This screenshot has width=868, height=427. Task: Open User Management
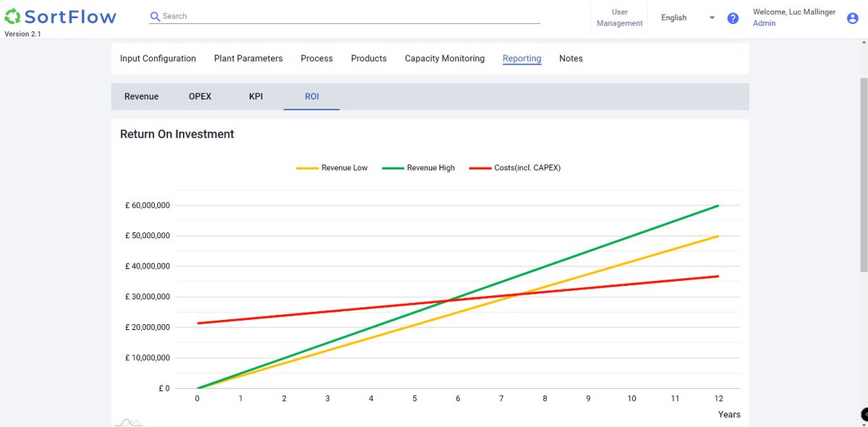[x=619, y=17]
